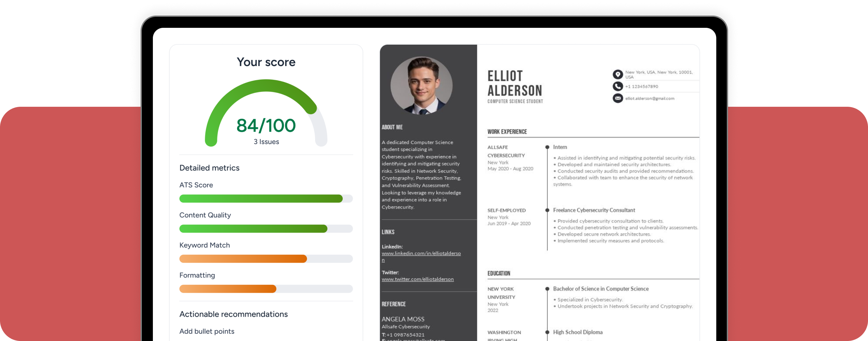Click the 3 Issues label under the score

pos(266,142)
